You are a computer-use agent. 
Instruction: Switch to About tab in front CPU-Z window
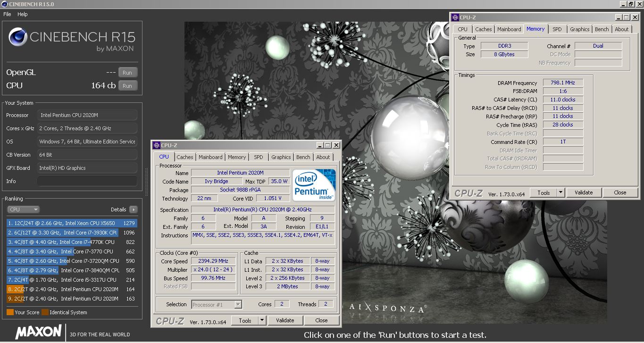[323, 157]
